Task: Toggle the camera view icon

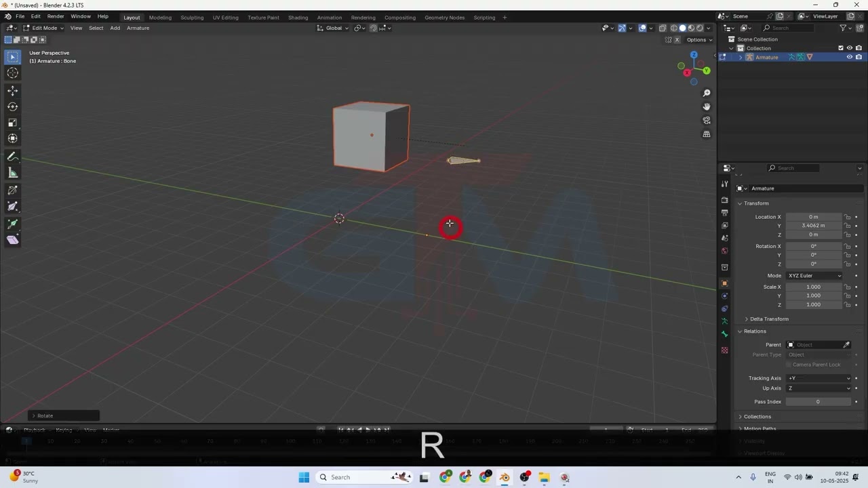Action: click(x=707, y=121)
